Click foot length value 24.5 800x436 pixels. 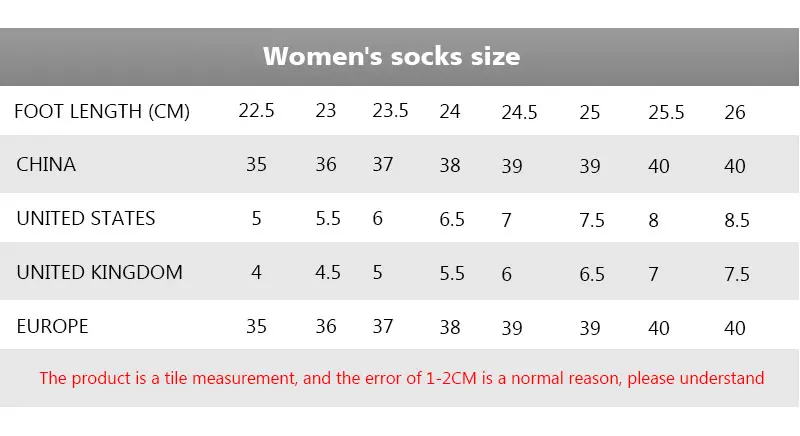click(519, 112)
